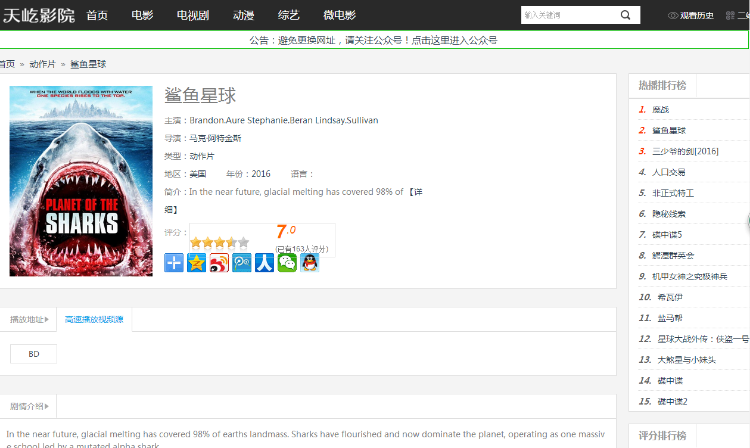Open ranking item 5 非正式特工

coord(673,193)
